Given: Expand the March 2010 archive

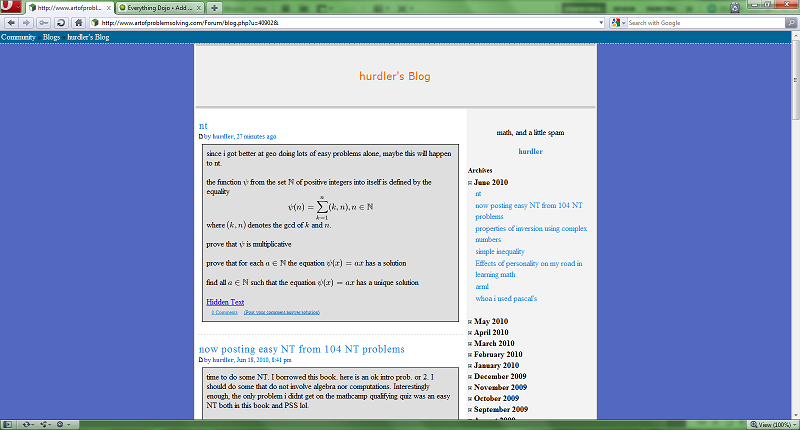Looking at the screenshot, I should (x=470, y=344).
